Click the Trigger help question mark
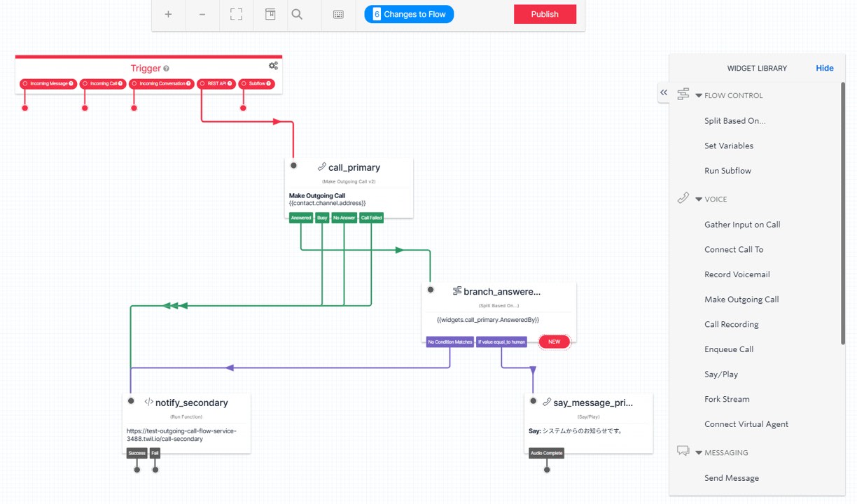 click(x=167, y=69)
